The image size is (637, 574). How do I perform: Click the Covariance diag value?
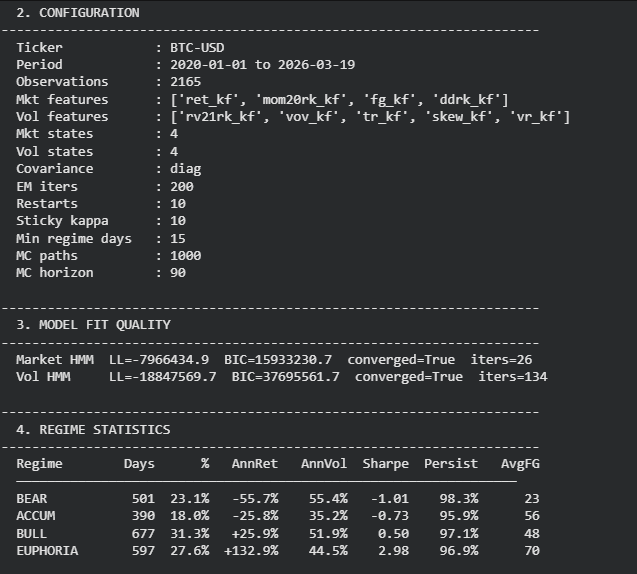[185, 169]
